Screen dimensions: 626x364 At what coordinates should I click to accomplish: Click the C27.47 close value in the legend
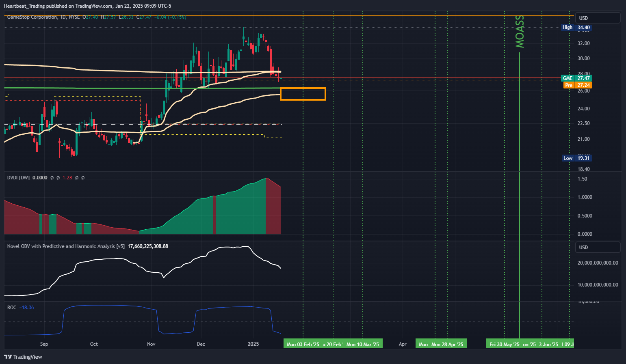[144, 17]
